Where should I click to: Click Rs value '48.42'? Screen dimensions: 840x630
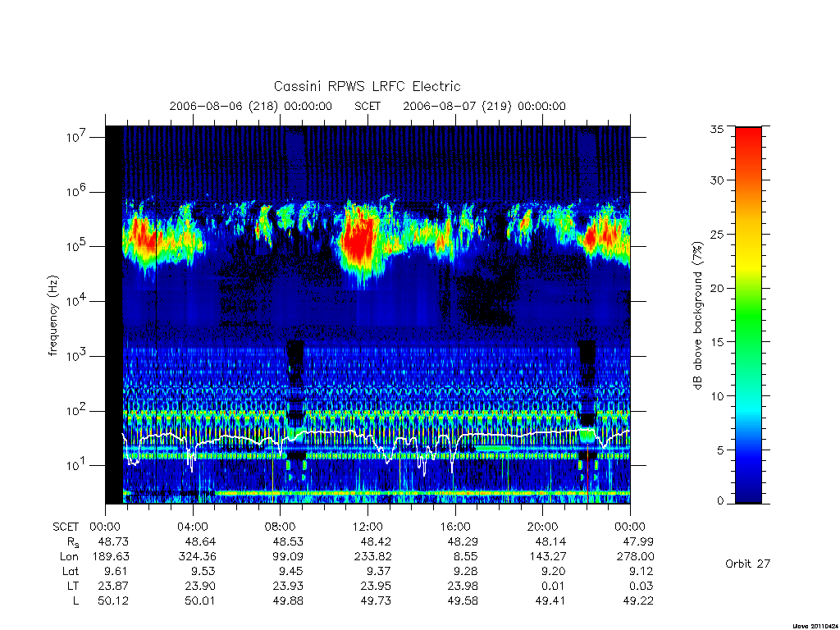376,541
